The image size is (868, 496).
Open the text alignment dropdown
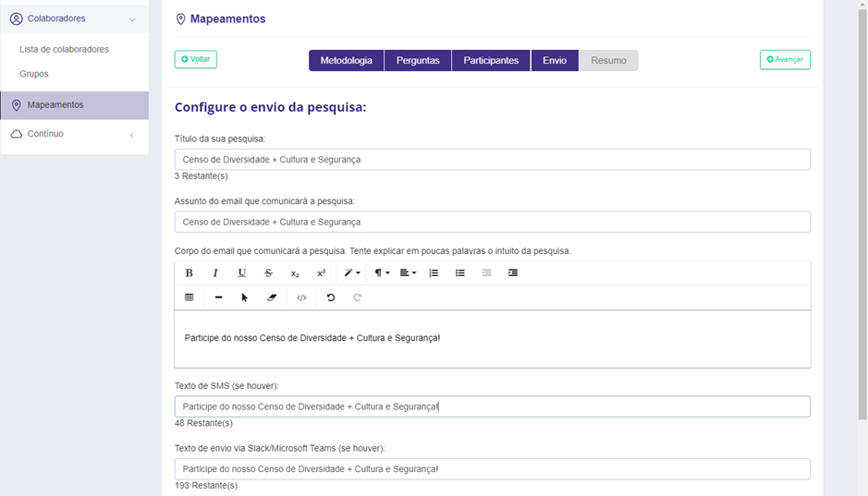(x=408, y=273)
